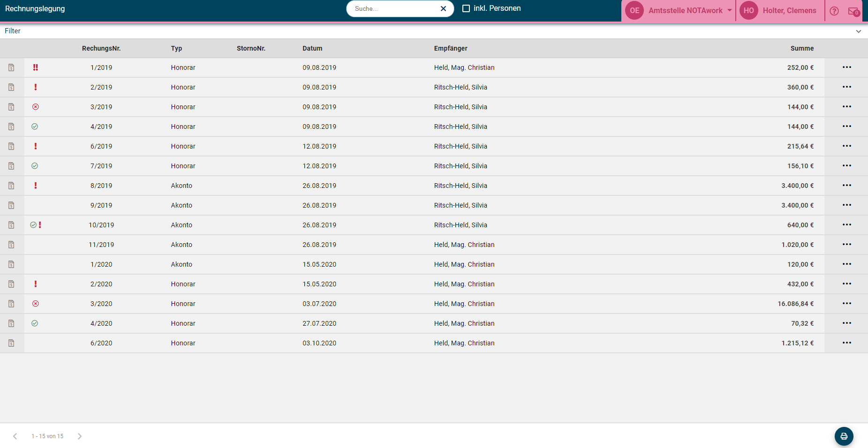
Task: Open document icon for invoice 9/2019
Action: pos(11,205)
